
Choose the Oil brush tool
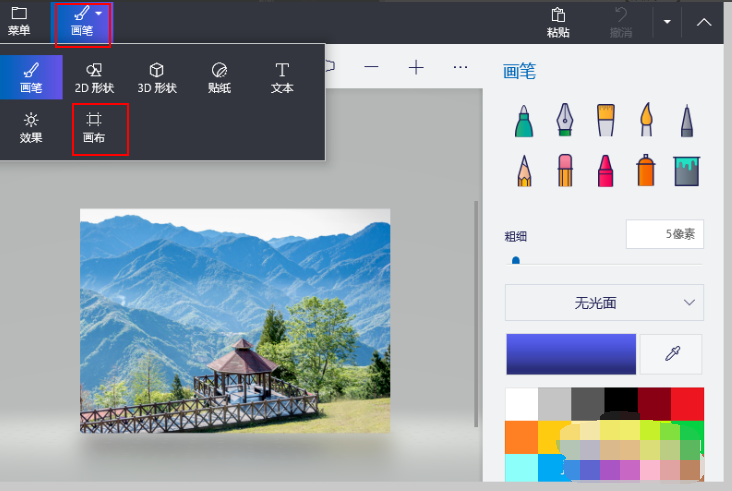pos(605,120)
